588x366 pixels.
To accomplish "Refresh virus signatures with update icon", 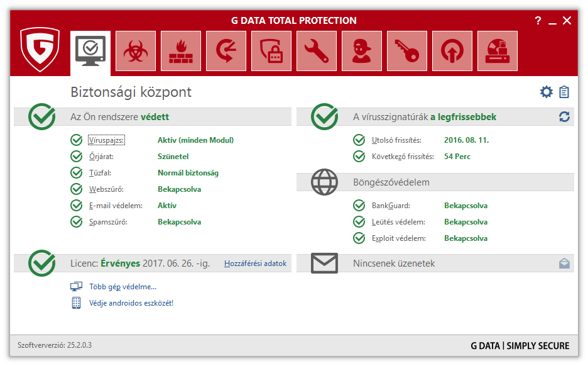I will (564, 117).
